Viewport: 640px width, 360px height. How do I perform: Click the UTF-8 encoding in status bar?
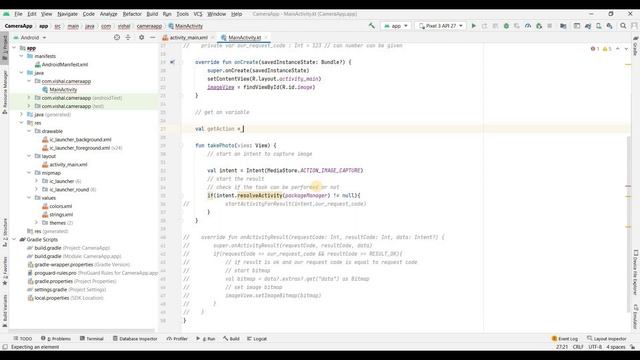point(595,347)
